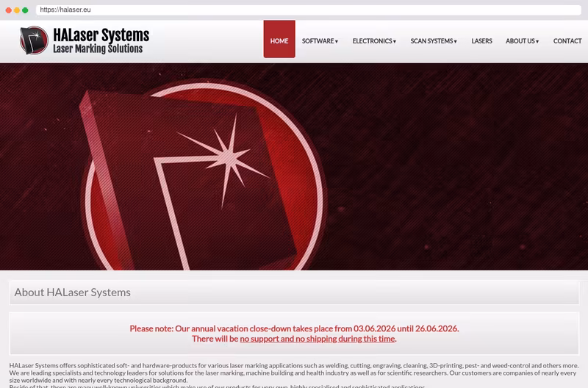
Task: Click the About HALaser Systems heading
Action: tap(72, 292)
